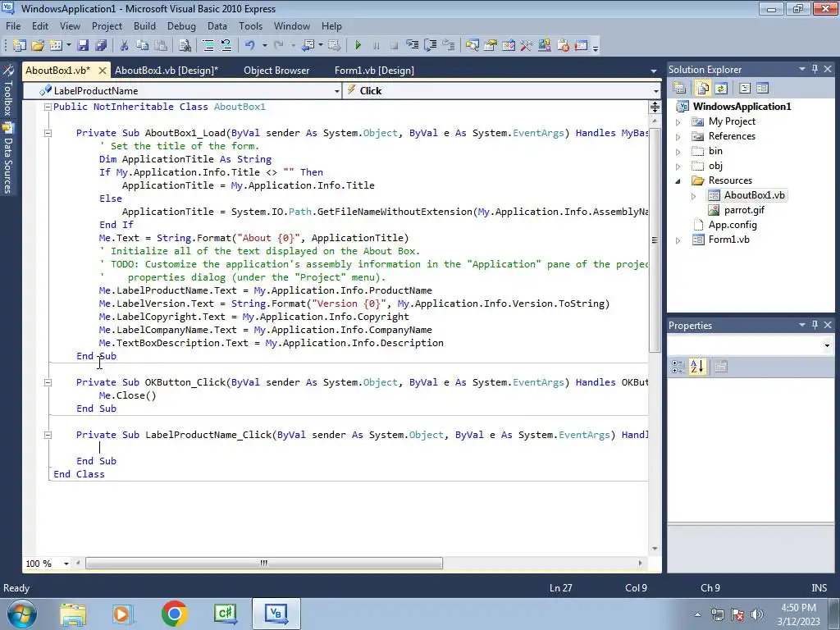The width and height of the screenshot is (840, 630).
Task: Collapse the LabelProductName_Click sub outline
Action: tap(48, 435)
